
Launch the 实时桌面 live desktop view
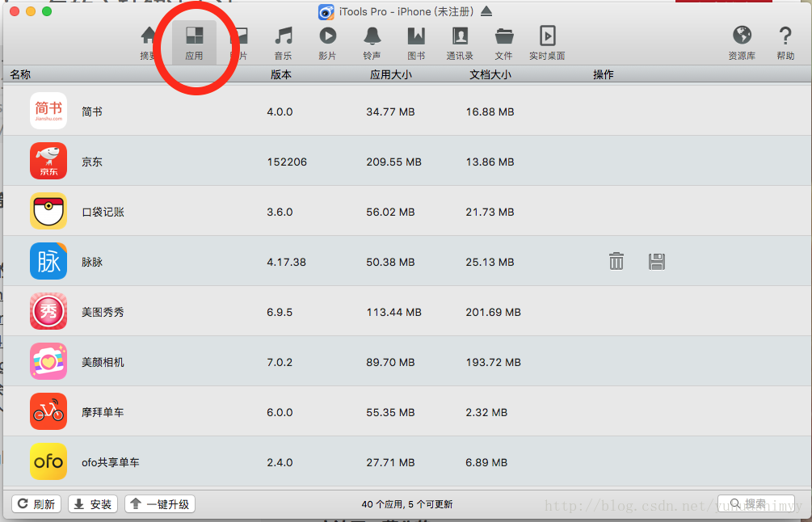547,43
